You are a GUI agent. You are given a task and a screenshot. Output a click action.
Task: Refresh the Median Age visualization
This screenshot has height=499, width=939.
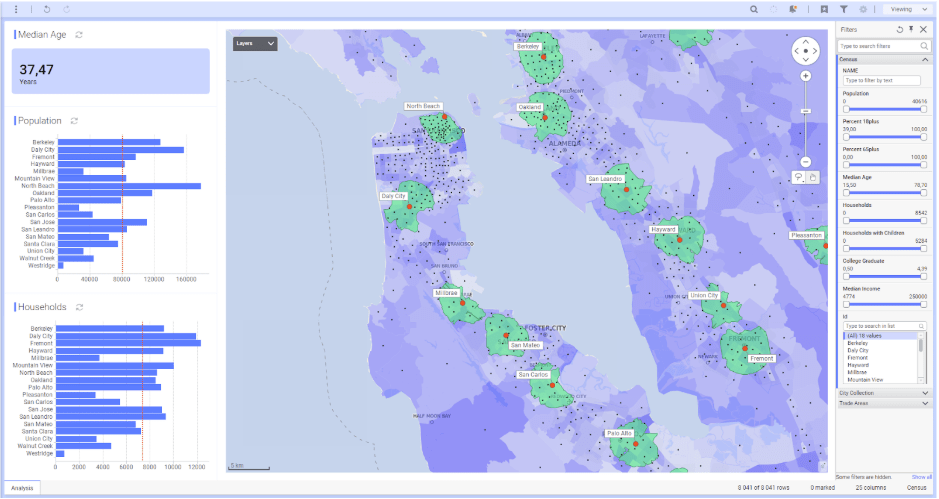[79, 35]
